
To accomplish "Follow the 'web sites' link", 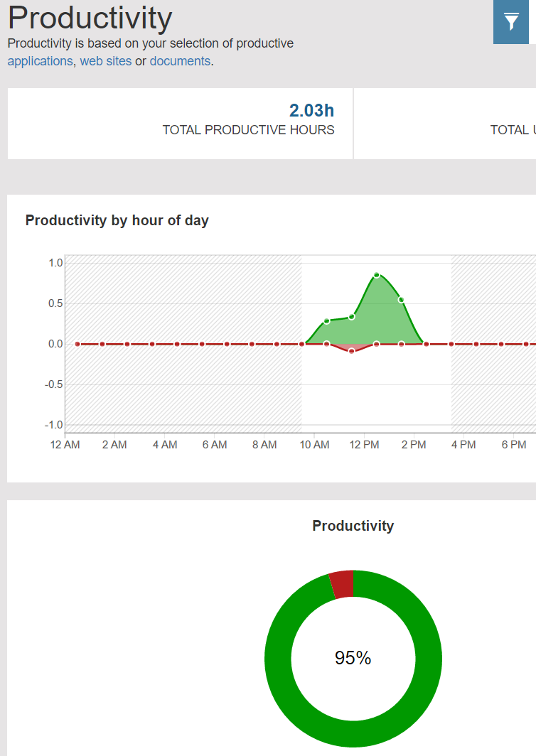I will point(106,61).
